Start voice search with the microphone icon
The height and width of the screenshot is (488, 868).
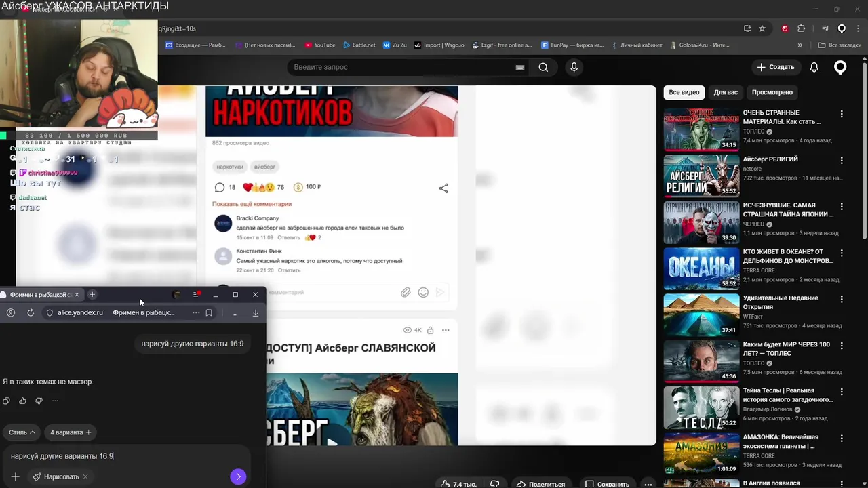click(574, 67)
